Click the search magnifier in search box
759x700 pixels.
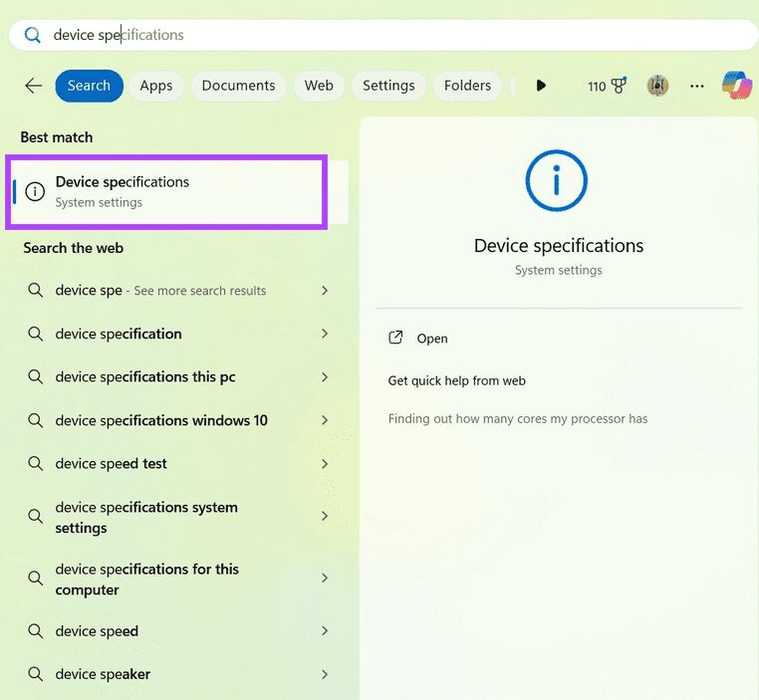pos(33,35)
